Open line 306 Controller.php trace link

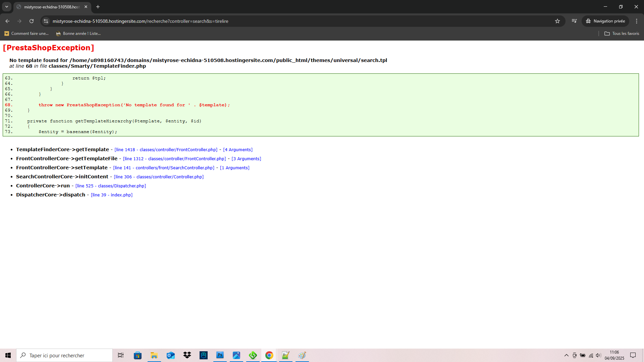point(159,177)
